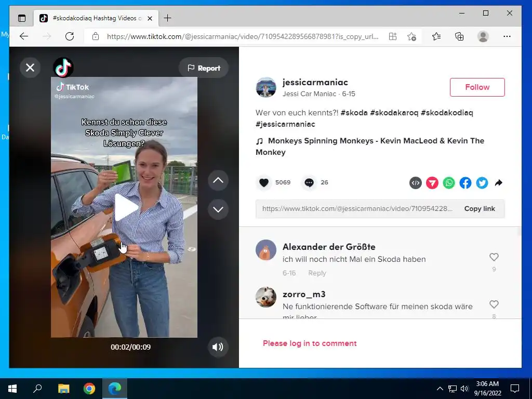Open the network status tray icon

(x=453, y=389)
